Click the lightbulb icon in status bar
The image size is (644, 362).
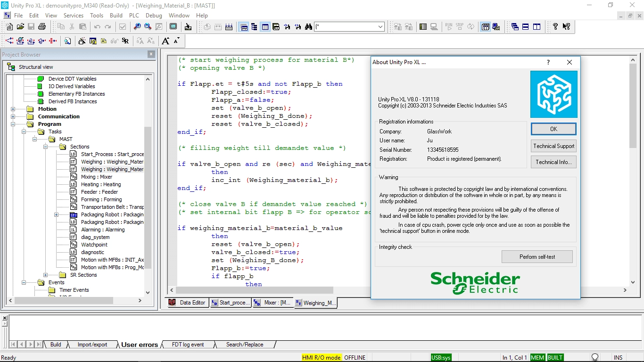click(x=595, y=358)
